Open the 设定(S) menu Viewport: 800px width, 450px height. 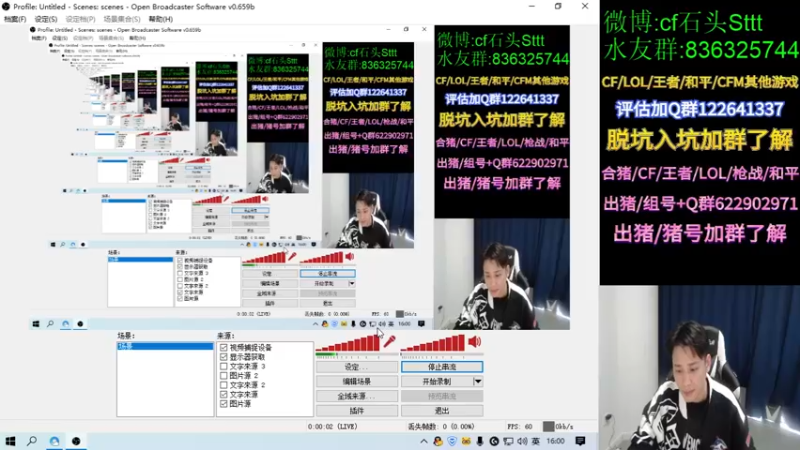(46, 19)
